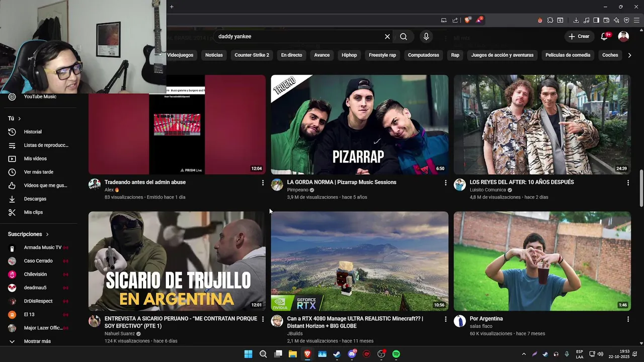Select the Videojuegos filter chip

pyautogui.click(x=180, y=55)
